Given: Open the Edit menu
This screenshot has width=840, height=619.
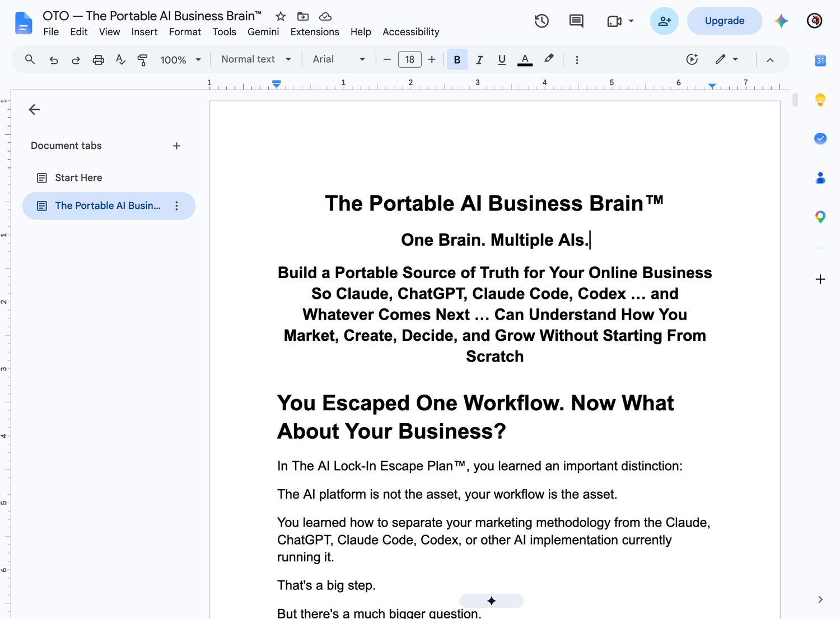Looking at the screenshot, I should [79, 32].
